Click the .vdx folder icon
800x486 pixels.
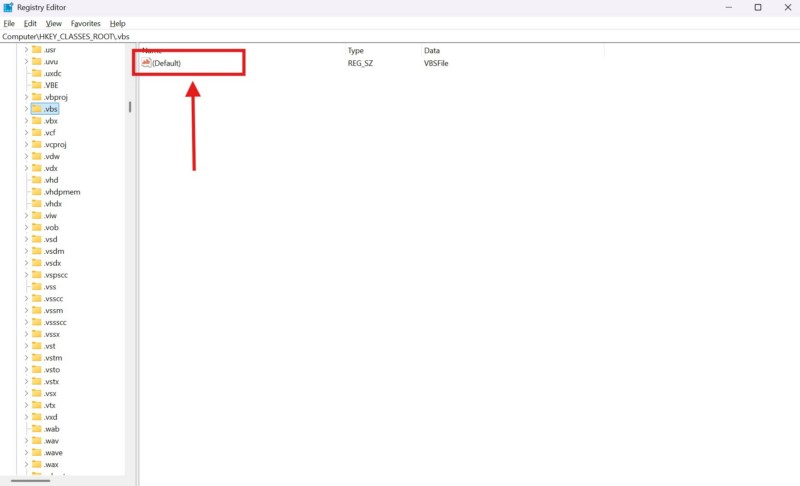tap(37, 168)
